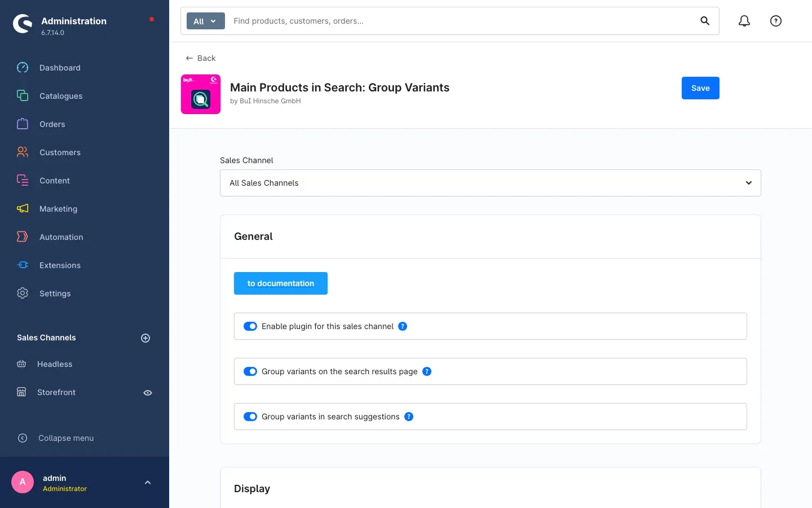The width and height of the screenshot is (812, 508).
Task: Open the Settings menu item
Action: (x=55, y=294)
